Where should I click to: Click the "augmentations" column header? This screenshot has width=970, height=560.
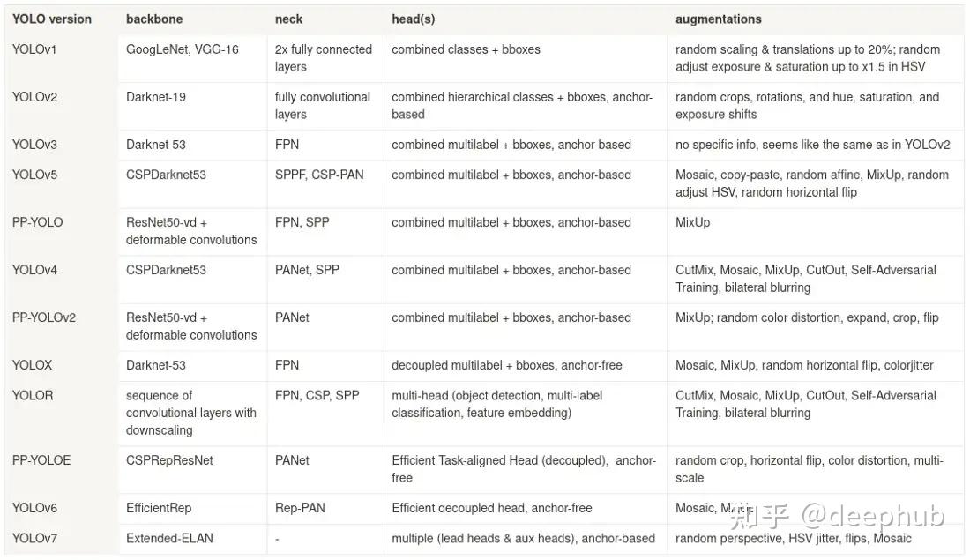pos(719,19)
